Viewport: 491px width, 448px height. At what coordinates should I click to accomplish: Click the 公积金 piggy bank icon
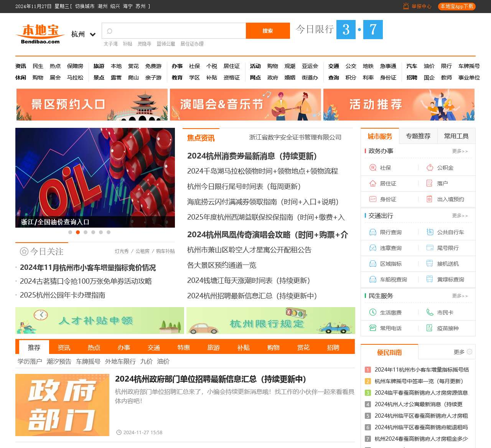429,168
